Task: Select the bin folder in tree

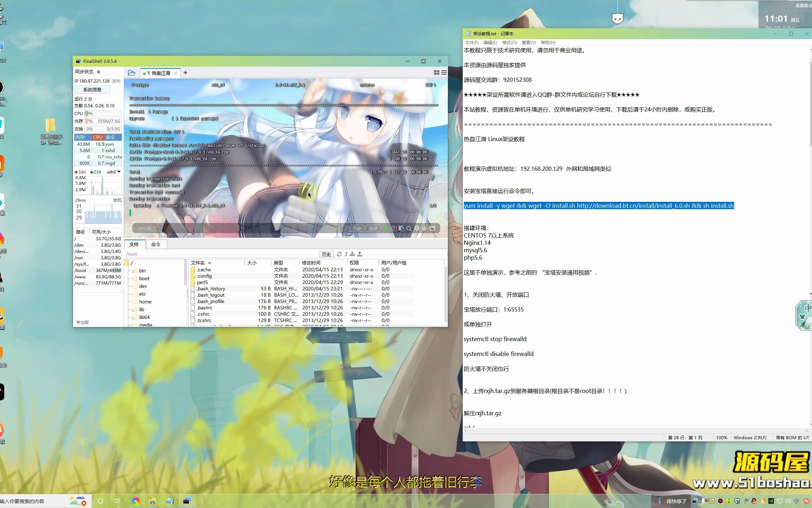Action: pyautogui.click(x=142, y=271)
